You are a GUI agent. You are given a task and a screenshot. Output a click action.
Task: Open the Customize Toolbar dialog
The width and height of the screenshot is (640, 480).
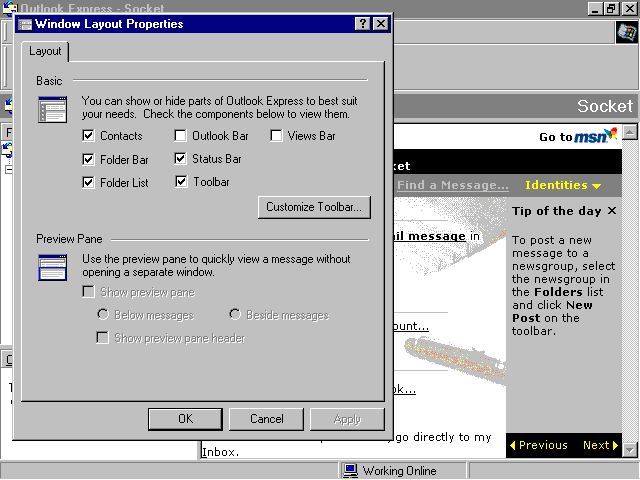point(314,207)
